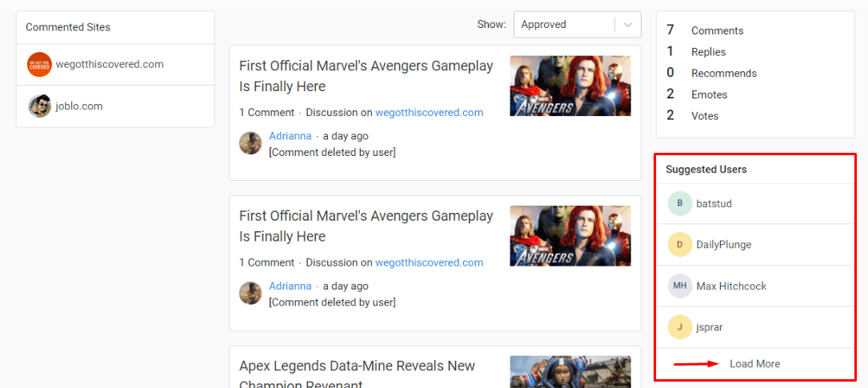The image size is (868, 388).
Task: Open first Avengers Gameplay article thumbnail
Action: coord(570,86)
